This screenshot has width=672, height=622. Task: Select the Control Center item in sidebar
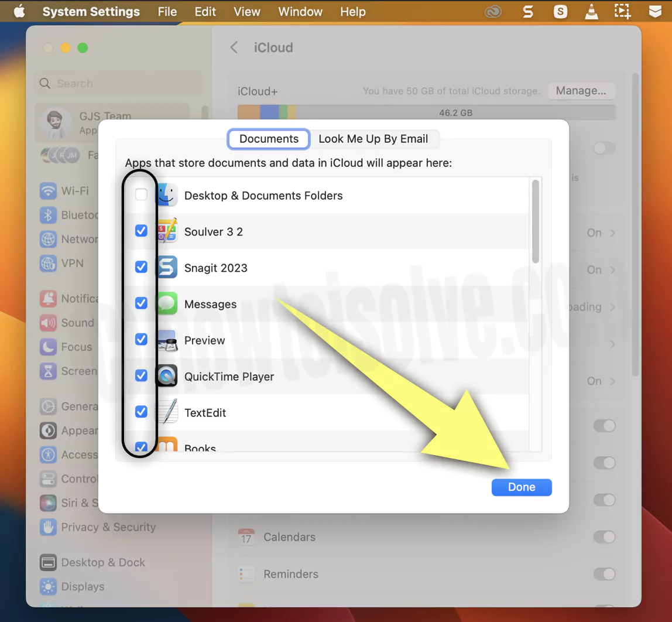click(69, 479)
